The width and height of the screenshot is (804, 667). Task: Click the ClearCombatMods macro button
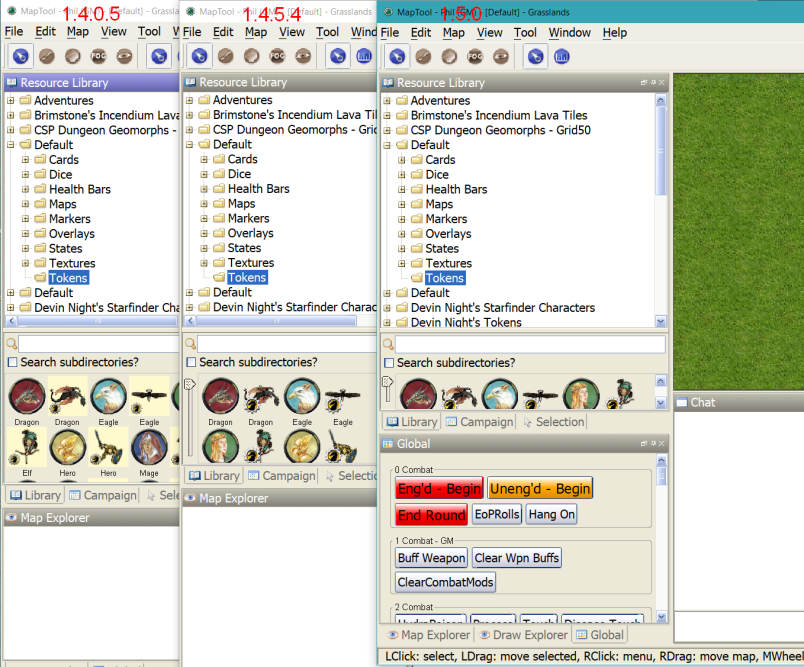(x=445, y=582)
